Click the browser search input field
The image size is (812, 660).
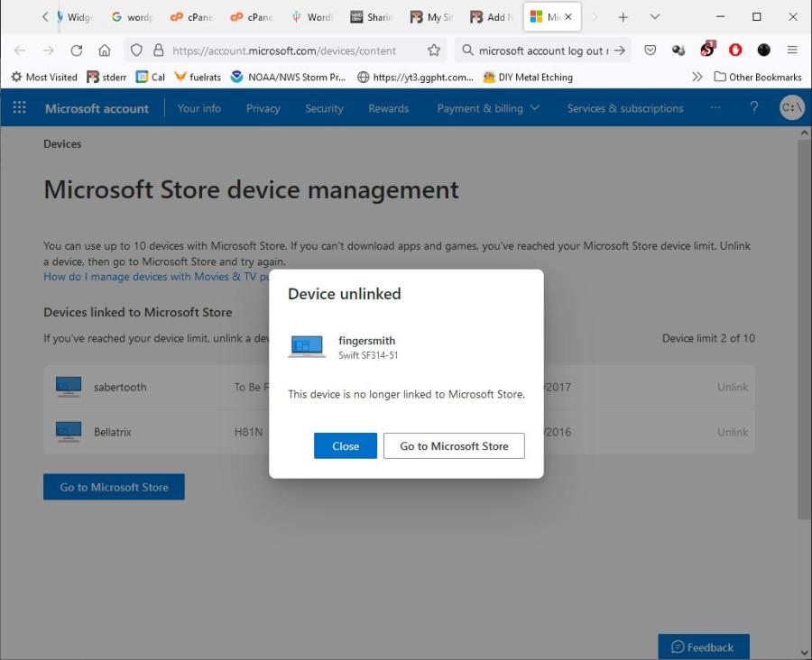[x=541, y=50]
